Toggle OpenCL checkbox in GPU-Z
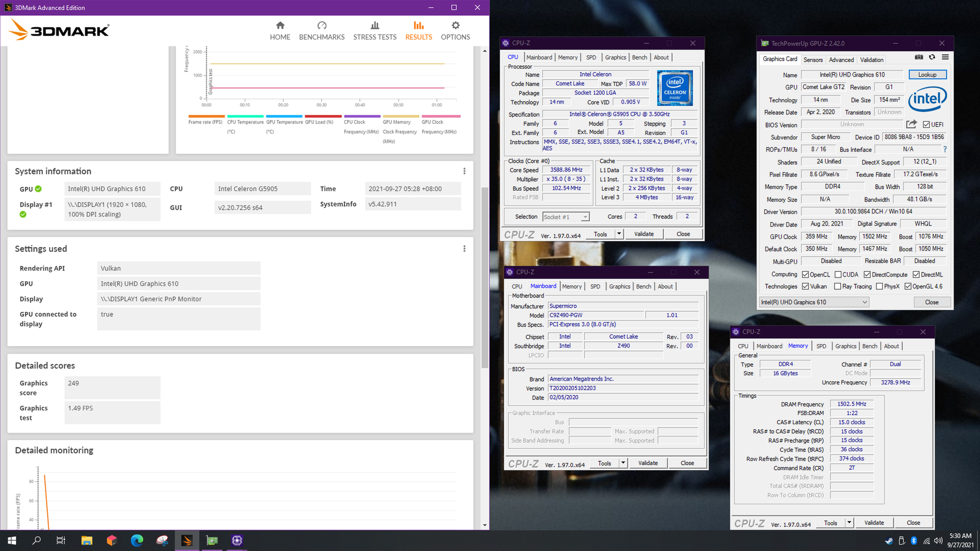This screenshot has height=551, width=980. click(805, 274)
